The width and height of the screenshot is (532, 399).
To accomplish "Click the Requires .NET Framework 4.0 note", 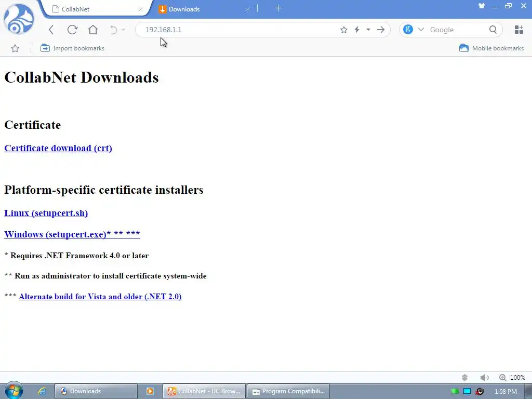I will tap(76, 256).
